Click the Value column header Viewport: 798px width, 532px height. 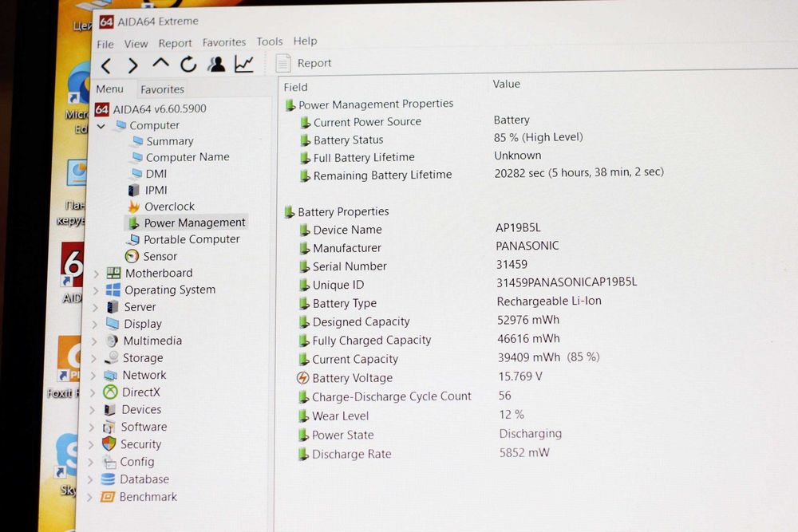[507, 84]
